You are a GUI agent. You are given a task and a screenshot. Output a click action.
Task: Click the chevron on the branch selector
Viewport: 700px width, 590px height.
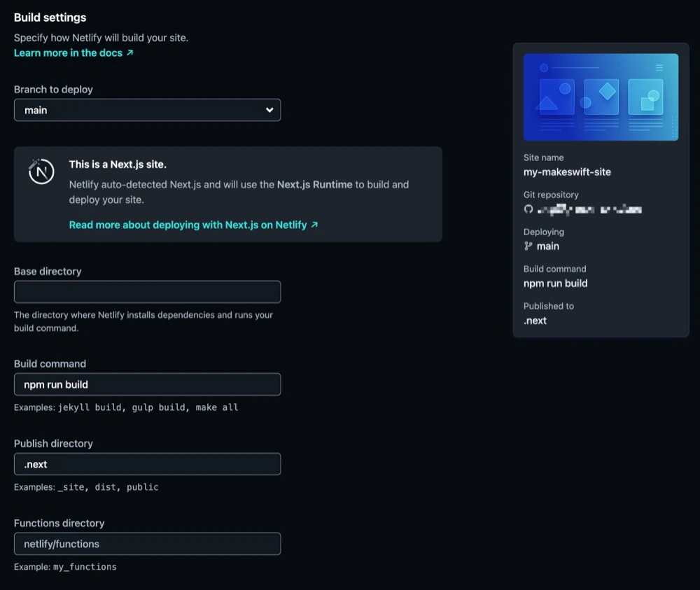[269, 110]
